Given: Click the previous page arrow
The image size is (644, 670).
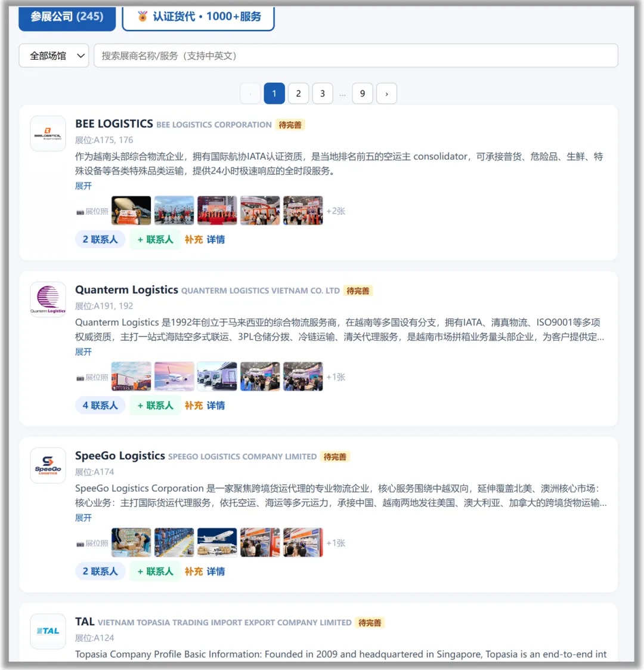Looking at the screenshot, I should pyautogui.click(x=250, y=93).
